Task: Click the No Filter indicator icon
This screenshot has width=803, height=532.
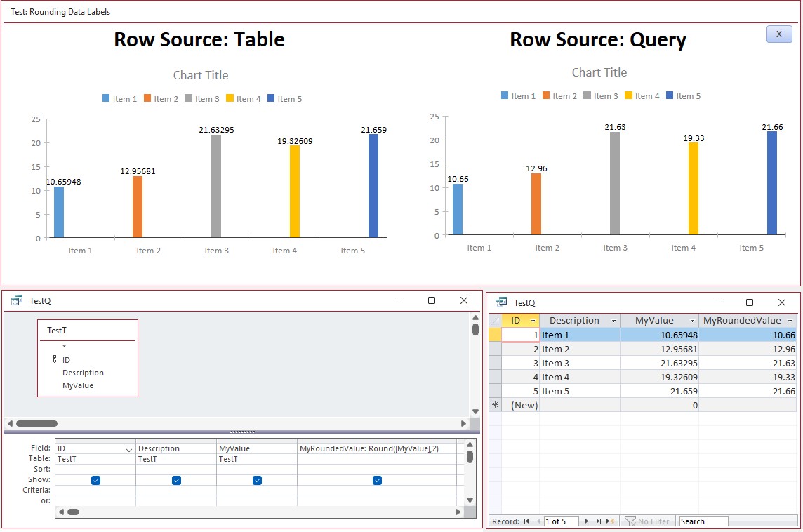Action: click(x=630, y=521)
